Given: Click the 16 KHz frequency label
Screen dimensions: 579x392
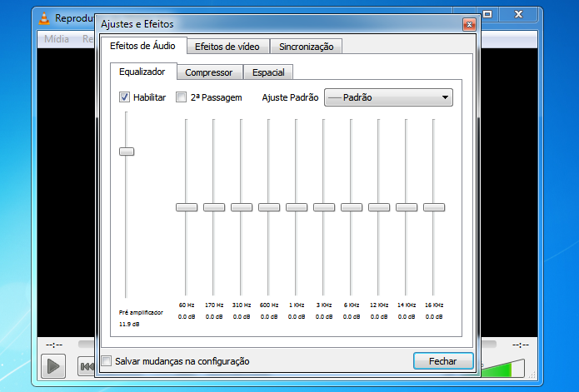Looking at the screenshot, I should tap(434, 305).
